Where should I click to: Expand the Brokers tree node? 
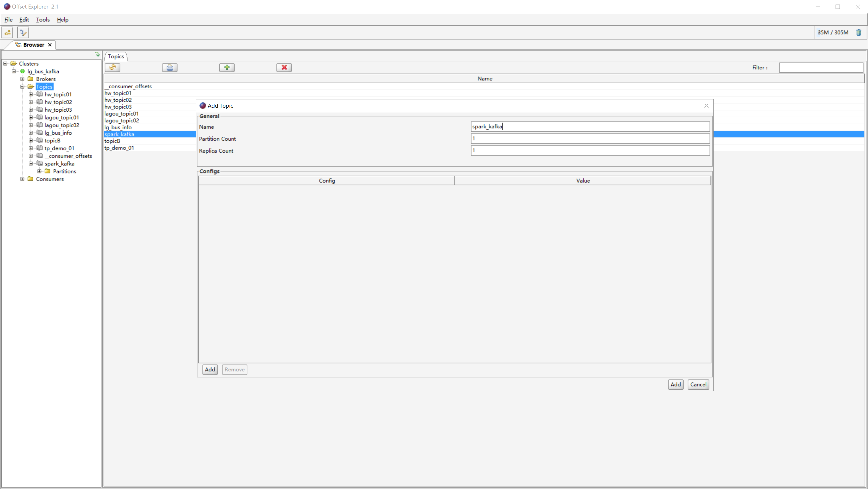pyautogui.click(x=22, y=79)
